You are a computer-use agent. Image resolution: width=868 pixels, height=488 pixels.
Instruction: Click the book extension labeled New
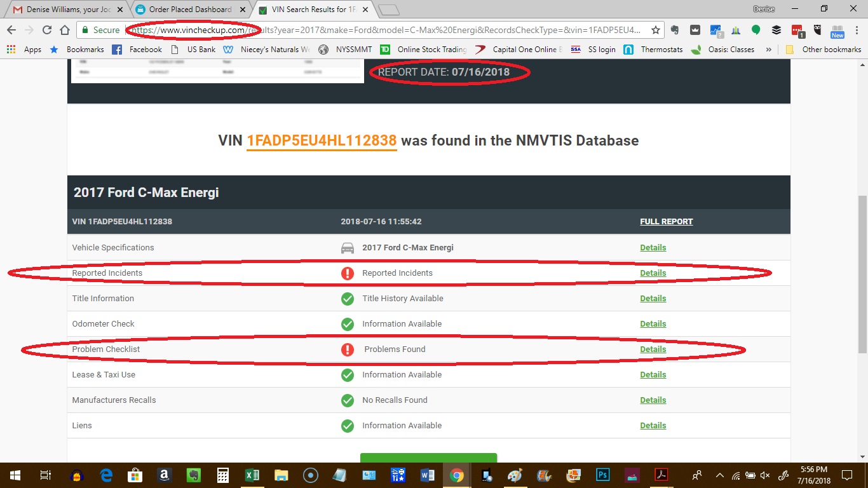pos(837,30)
